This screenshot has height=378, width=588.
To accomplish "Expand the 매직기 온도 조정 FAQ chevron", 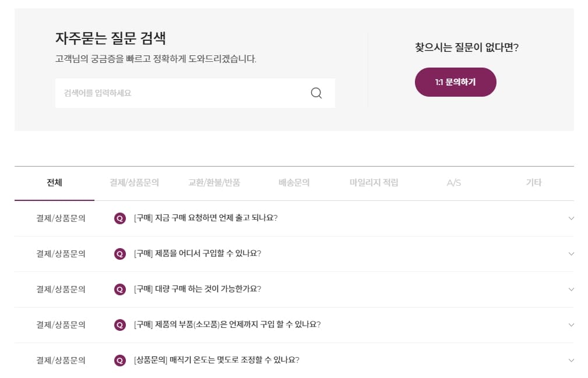I will pos(572,360).
